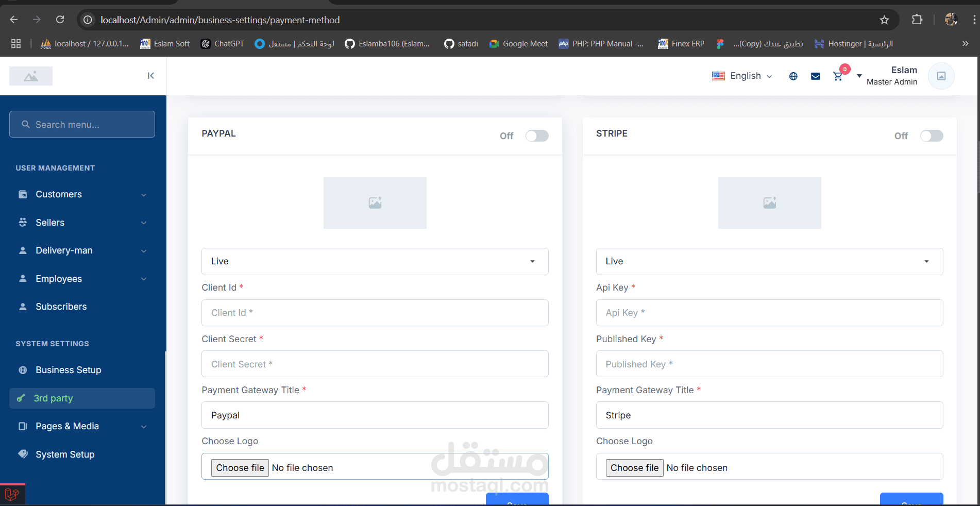Click the PayPal logo image placeholder
Viewport: 980px width, 506px height.
click(375, 203)
